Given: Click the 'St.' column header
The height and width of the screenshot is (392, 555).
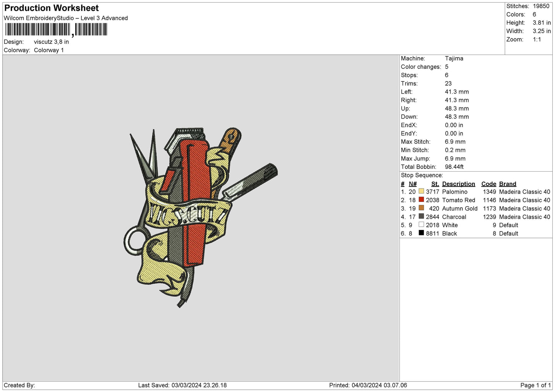Looking at the screenshot, I should [435, 184].
